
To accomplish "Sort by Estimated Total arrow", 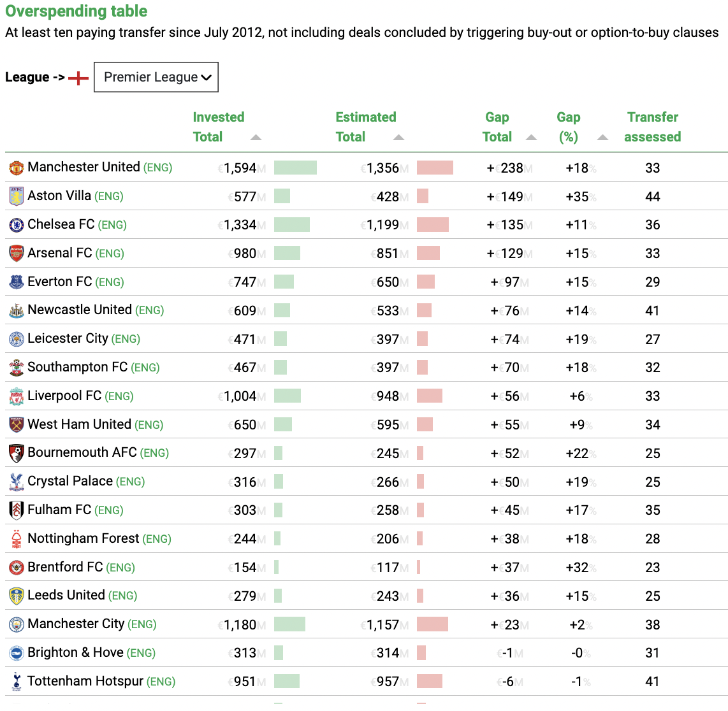I will coord(398,138).
